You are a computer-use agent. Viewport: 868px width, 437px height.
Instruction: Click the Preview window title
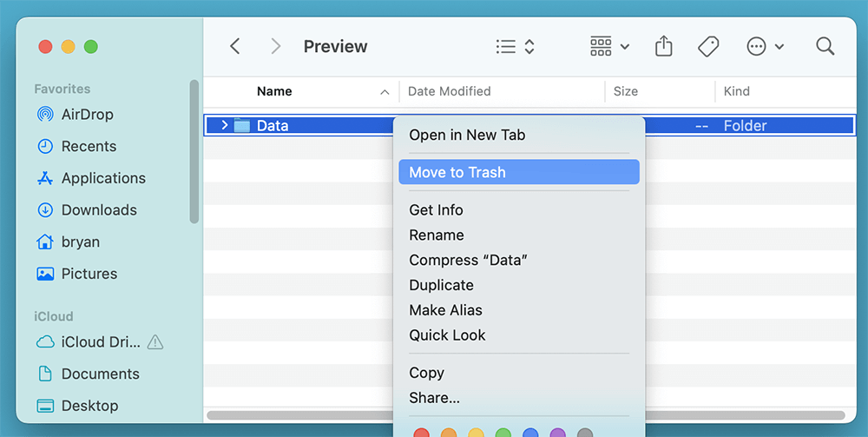click(335, 47)
